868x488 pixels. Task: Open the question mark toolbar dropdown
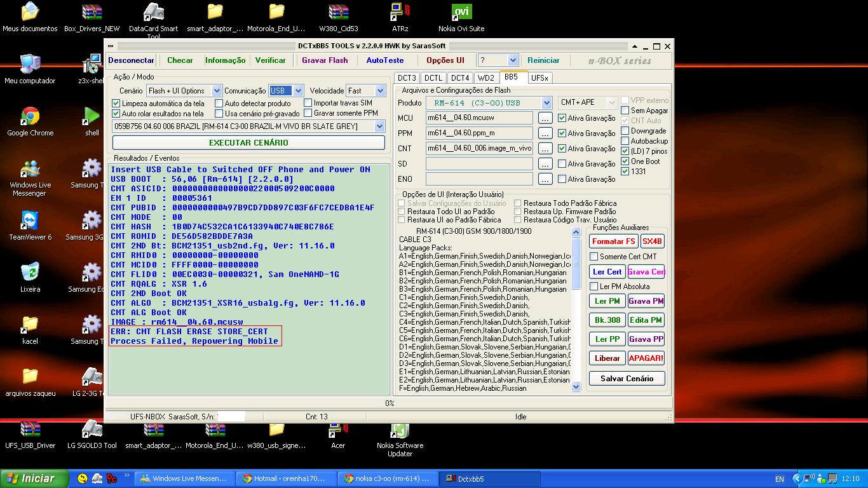pos(498,60)
